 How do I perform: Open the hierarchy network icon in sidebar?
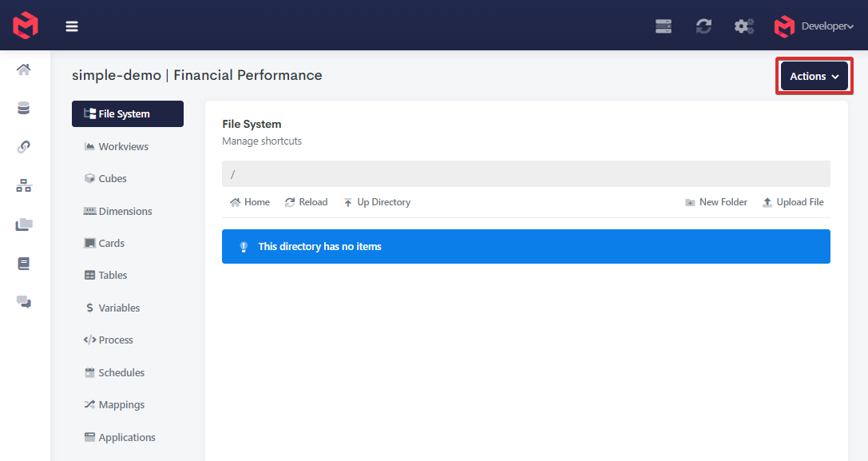click(24, 186)
